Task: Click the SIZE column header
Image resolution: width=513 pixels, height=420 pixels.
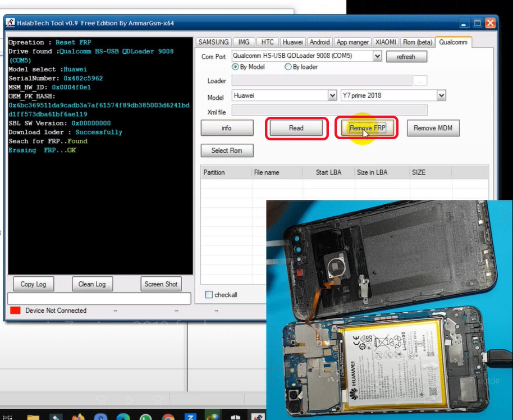Action: (x=430, y=172)
